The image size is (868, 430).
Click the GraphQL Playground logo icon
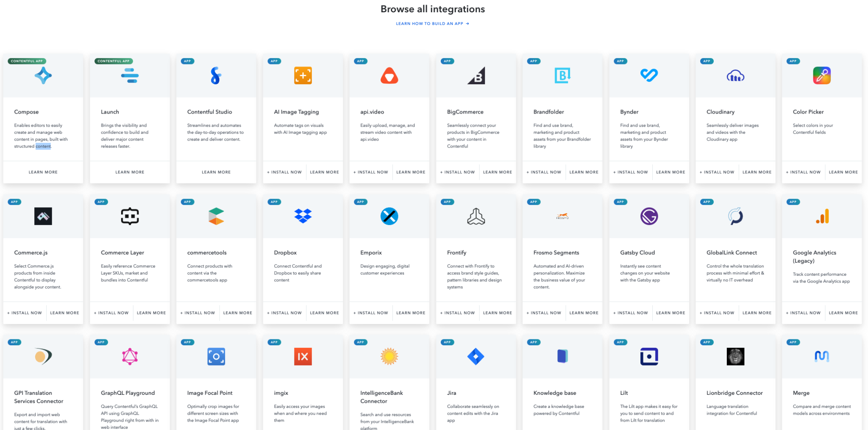(130, 357)
